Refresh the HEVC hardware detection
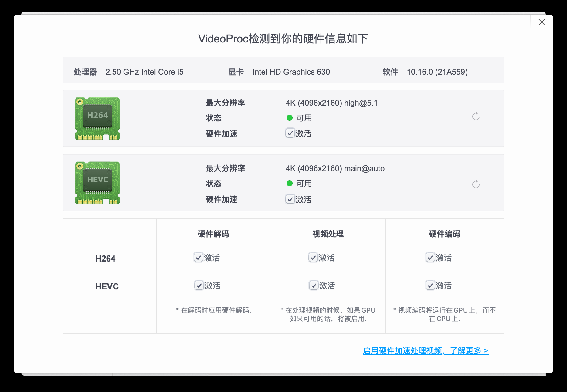 (x=476, y=184)
